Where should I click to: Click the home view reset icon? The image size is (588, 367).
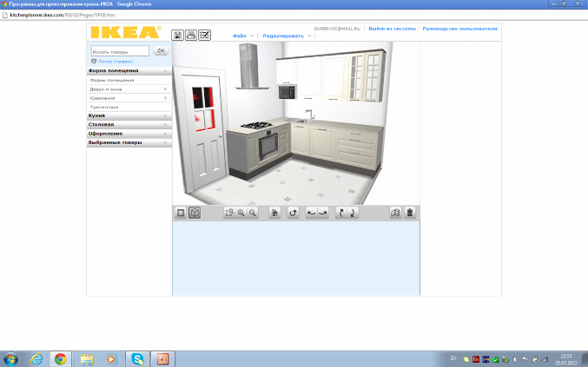click(x=274, y=213)
